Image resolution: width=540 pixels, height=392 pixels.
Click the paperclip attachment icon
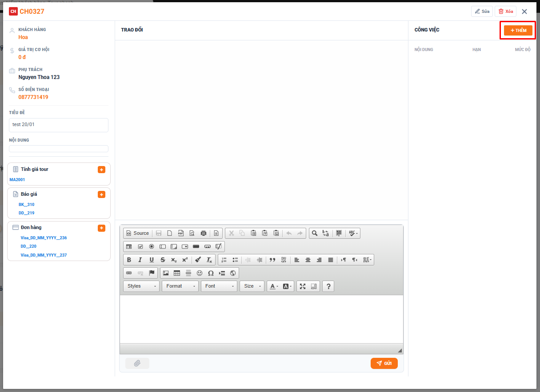click(x=137, y=363)
